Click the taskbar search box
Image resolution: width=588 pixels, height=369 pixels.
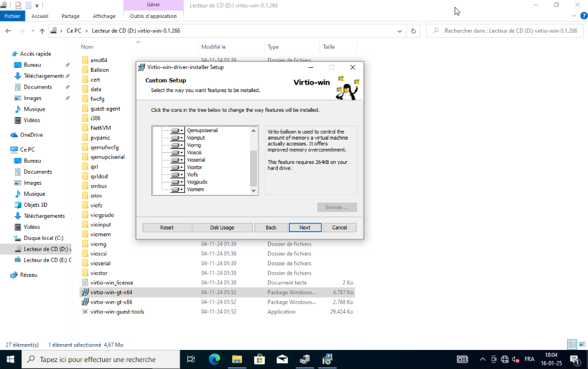point(100,360)
